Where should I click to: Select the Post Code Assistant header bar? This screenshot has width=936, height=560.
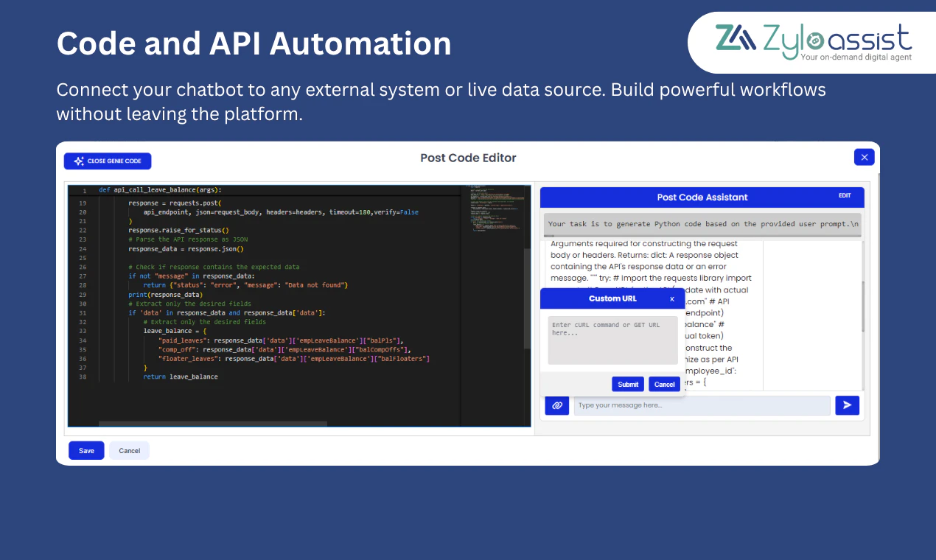pos(702,197)
